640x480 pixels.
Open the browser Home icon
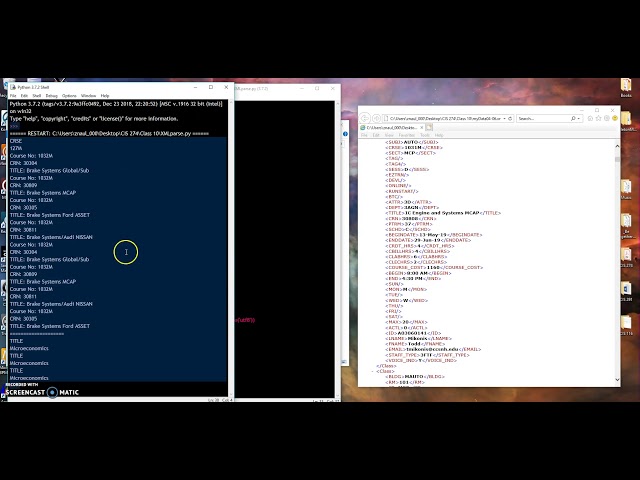click(590, 118)
